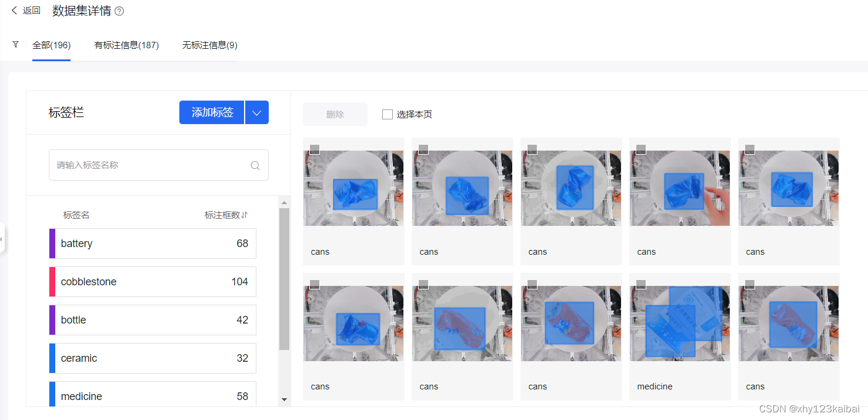This screenshot has width=868, height=420.
Task: Select the cobblestone label row
Action: [x=153, y=282]
